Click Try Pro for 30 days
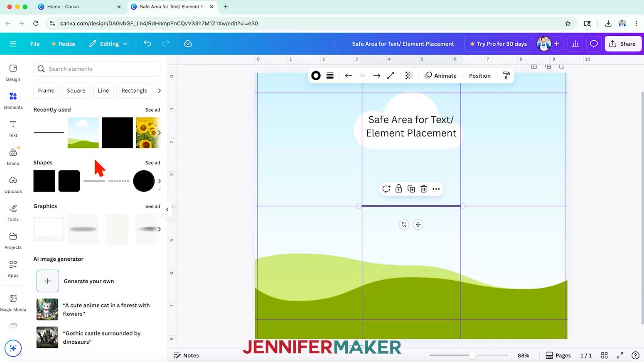This screenshot has height=362, width=644. 498,44
